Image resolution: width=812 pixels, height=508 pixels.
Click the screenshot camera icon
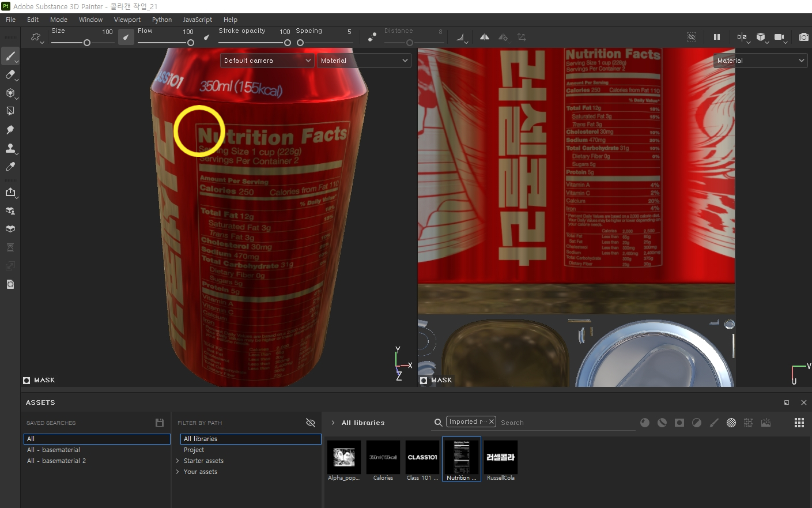tap(803, 37)
